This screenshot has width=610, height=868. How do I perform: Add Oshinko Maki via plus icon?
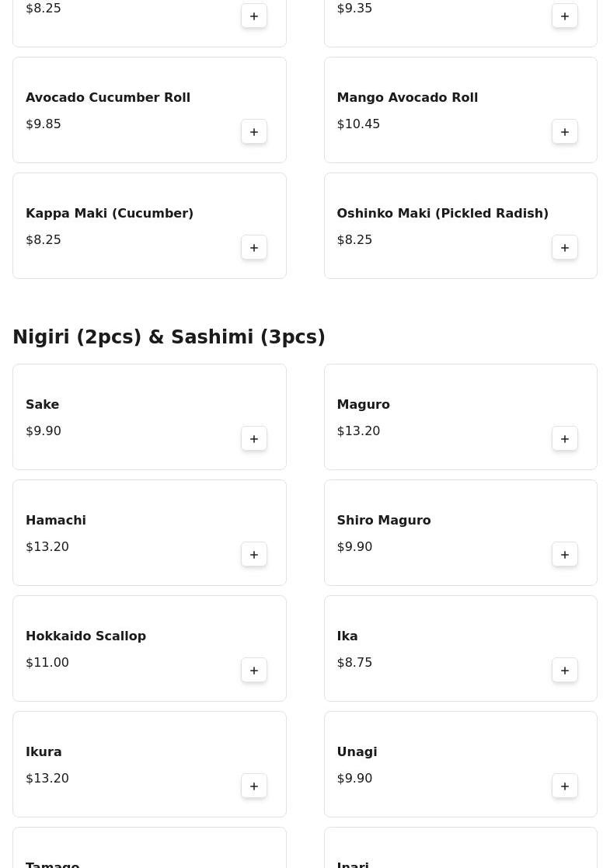tap(565, 248)
